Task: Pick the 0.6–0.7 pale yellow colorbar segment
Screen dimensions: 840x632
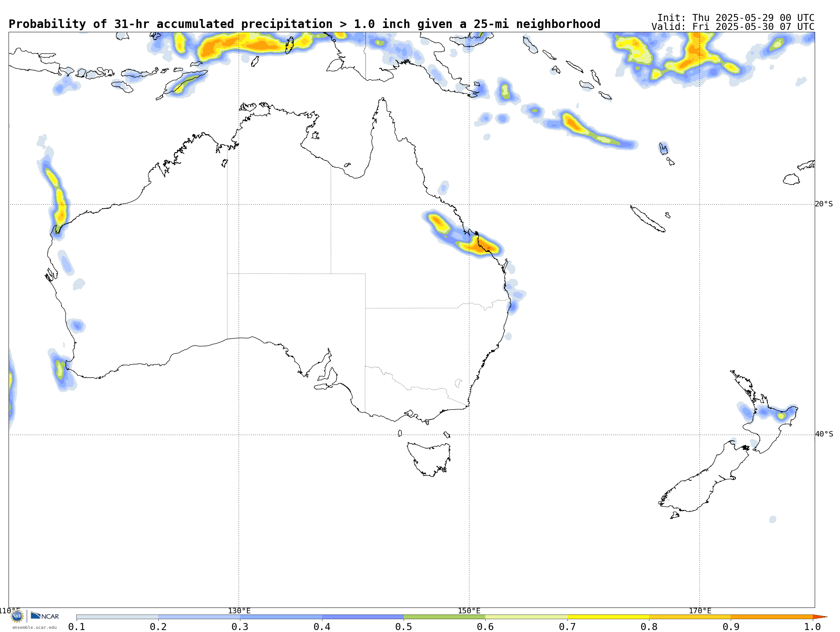Action: (527, 617)
